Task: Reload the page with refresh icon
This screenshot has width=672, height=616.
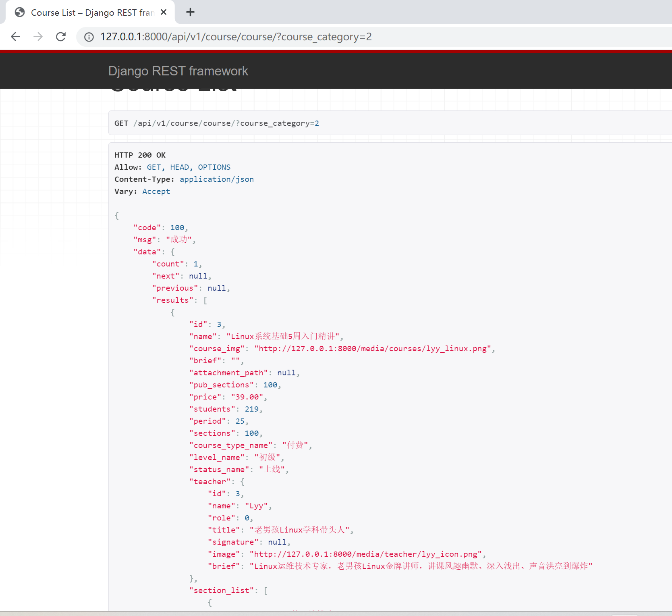Action: pos(61,37)
